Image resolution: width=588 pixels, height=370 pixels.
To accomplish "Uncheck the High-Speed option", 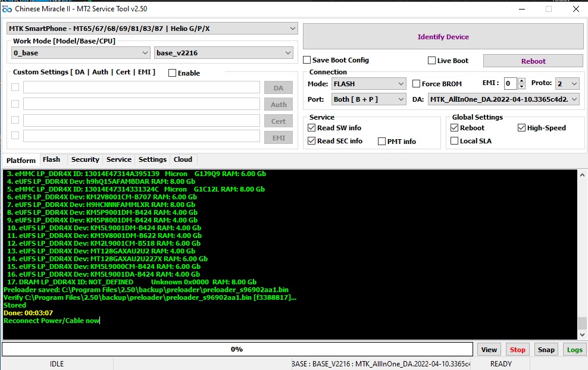I will point(521,128).
